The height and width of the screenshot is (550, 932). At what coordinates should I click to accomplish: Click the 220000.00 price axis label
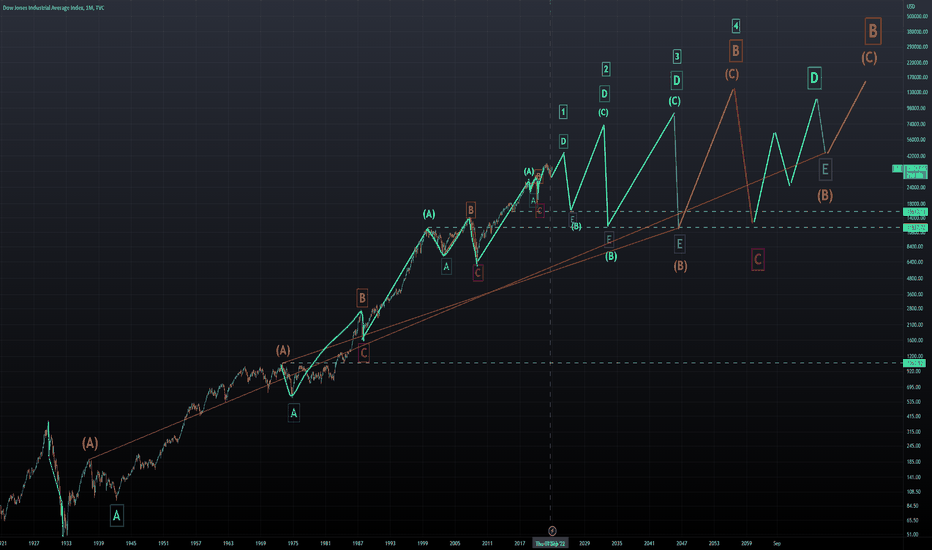pos(917,62)
